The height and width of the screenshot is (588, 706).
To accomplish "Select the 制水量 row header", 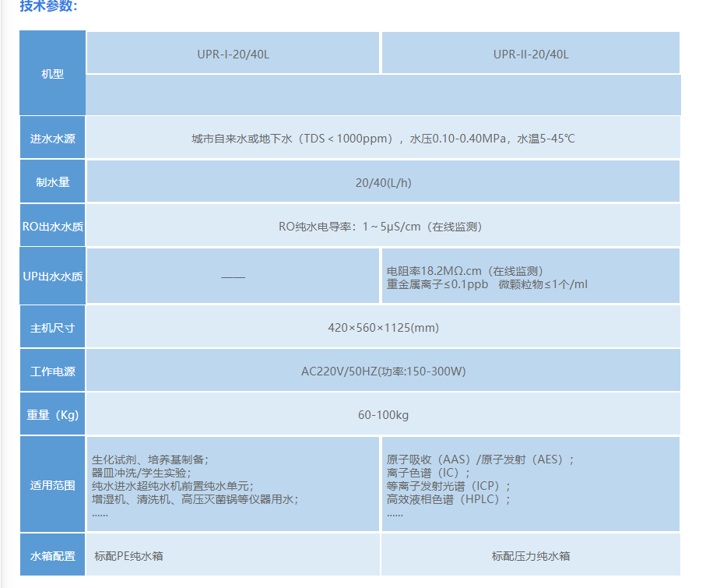I will pyautogui.click(x=52, y=182).
